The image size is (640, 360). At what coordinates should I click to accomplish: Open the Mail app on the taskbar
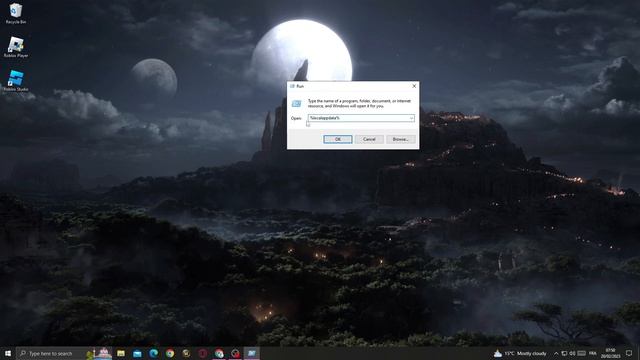coord(137,353)
